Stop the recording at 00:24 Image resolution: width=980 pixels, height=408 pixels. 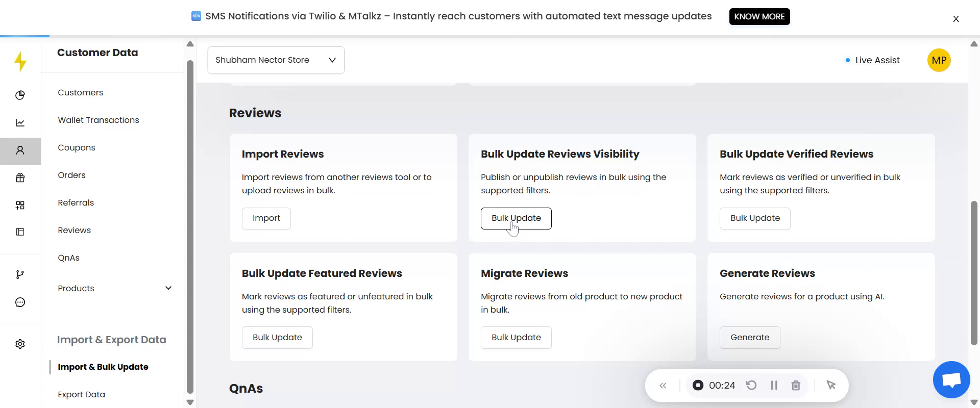point(698,386)
